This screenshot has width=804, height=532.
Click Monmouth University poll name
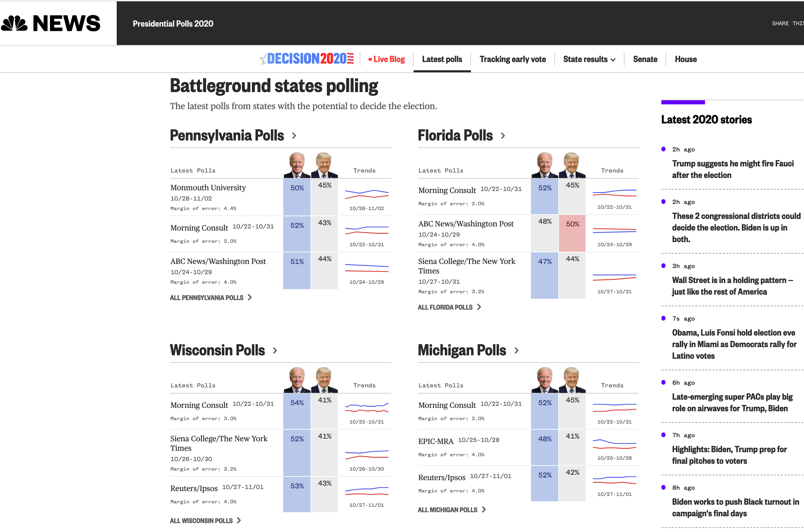click(x=208, y=188)
